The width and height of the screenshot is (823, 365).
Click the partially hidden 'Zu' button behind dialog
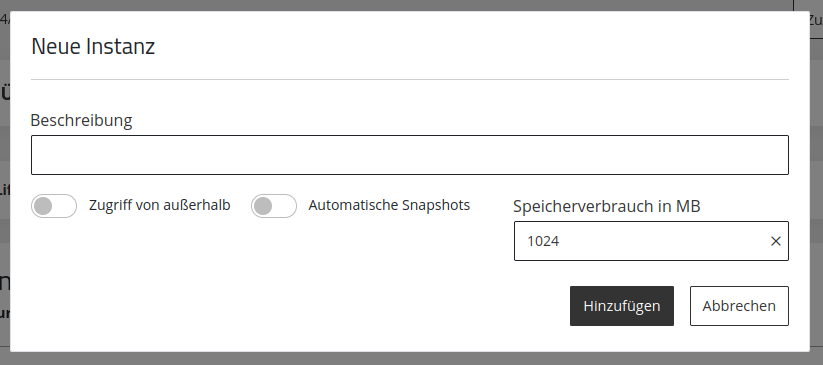(815, 20)
